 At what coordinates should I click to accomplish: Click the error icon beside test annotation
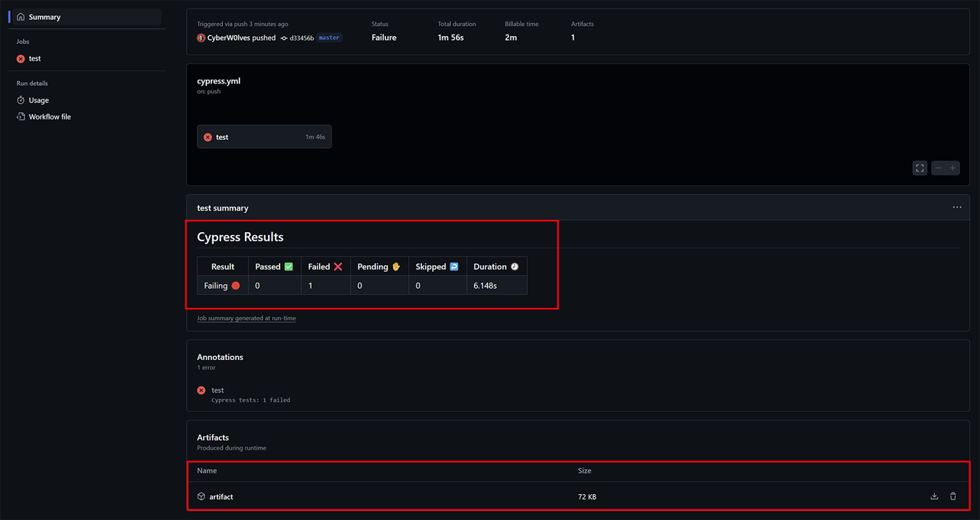[x=201, y=390]
